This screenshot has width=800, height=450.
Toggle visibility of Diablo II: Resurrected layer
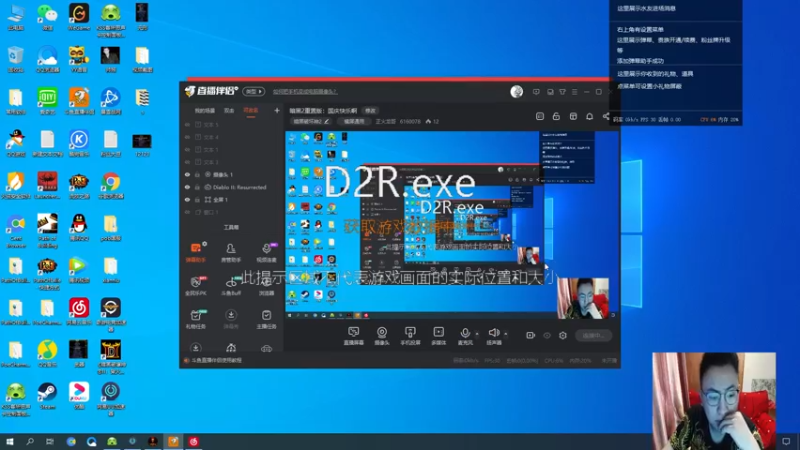(187, 187)
